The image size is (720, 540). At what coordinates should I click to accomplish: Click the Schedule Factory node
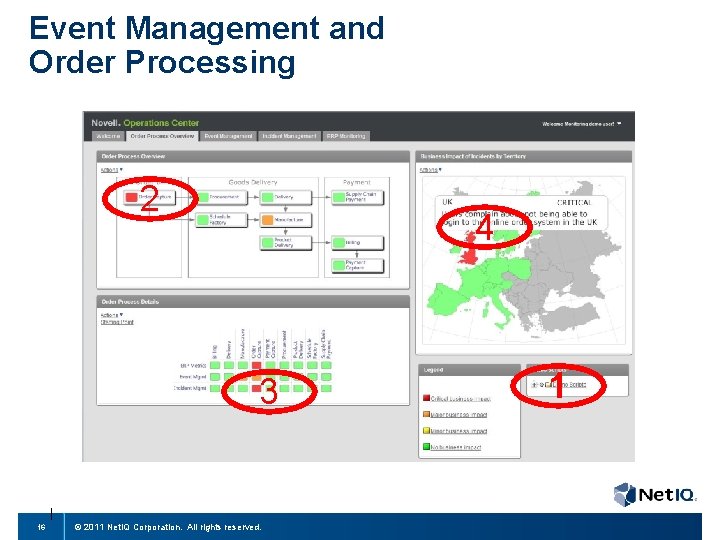222,220
